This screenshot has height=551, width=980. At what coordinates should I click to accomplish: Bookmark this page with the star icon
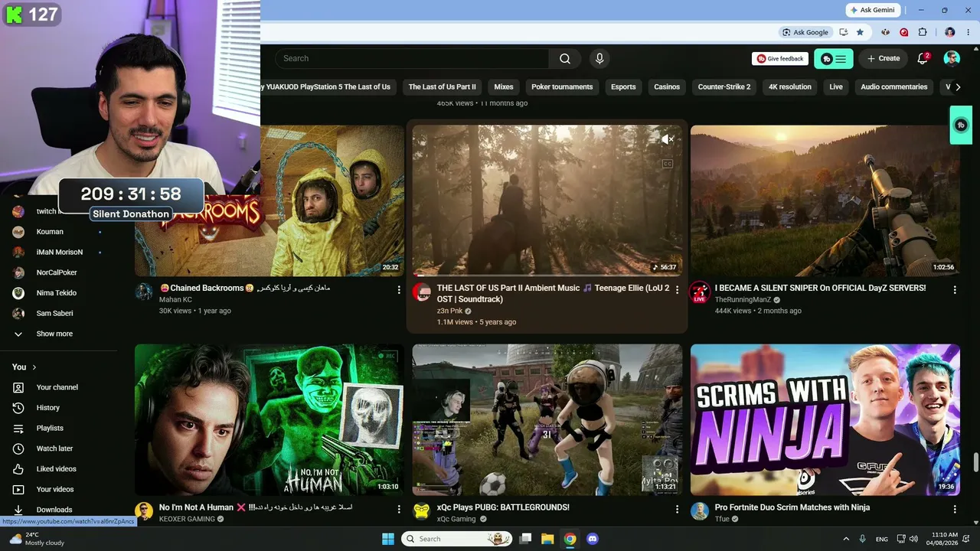click(860, 32)
